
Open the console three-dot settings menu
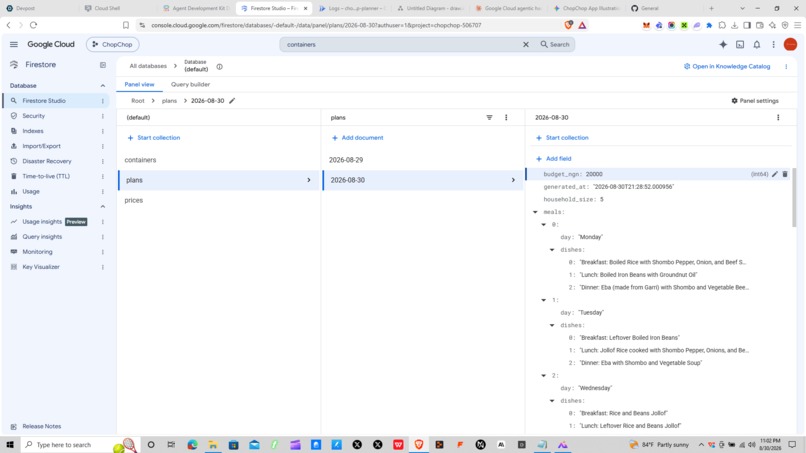(774, 45)
